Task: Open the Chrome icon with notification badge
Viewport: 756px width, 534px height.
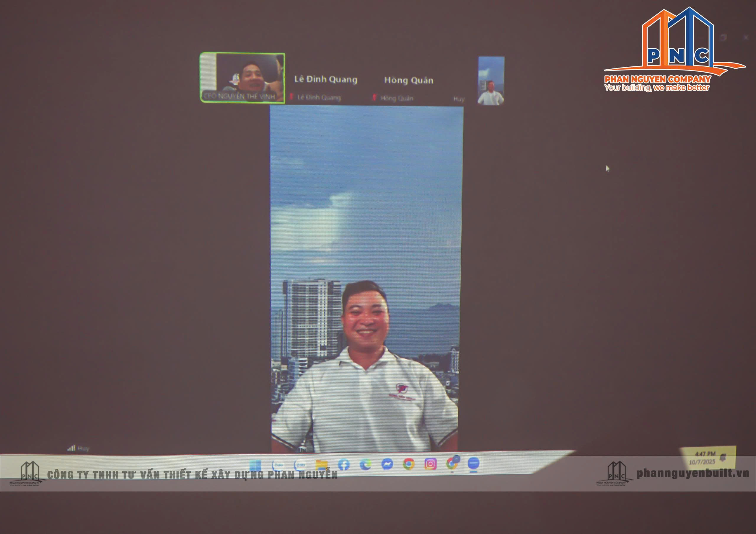Action: (x=452, y=463)
